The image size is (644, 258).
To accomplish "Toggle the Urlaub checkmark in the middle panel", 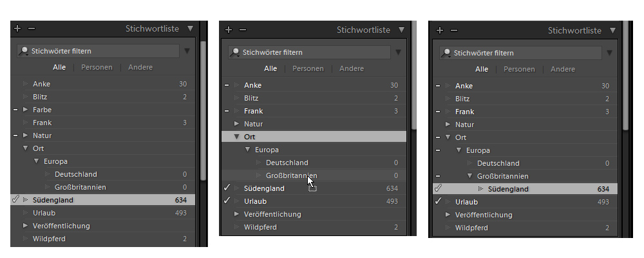I will (x=227, y=201).
